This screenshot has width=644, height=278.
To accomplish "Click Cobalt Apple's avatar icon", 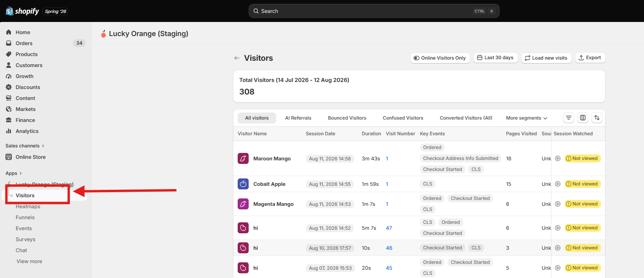I will [x=243, y=184].
